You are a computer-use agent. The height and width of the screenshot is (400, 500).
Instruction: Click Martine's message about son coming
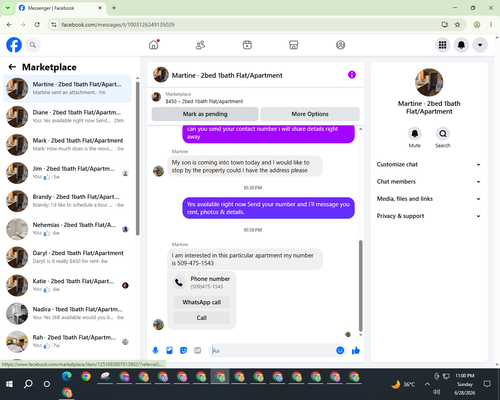click(x=245, y=166)
